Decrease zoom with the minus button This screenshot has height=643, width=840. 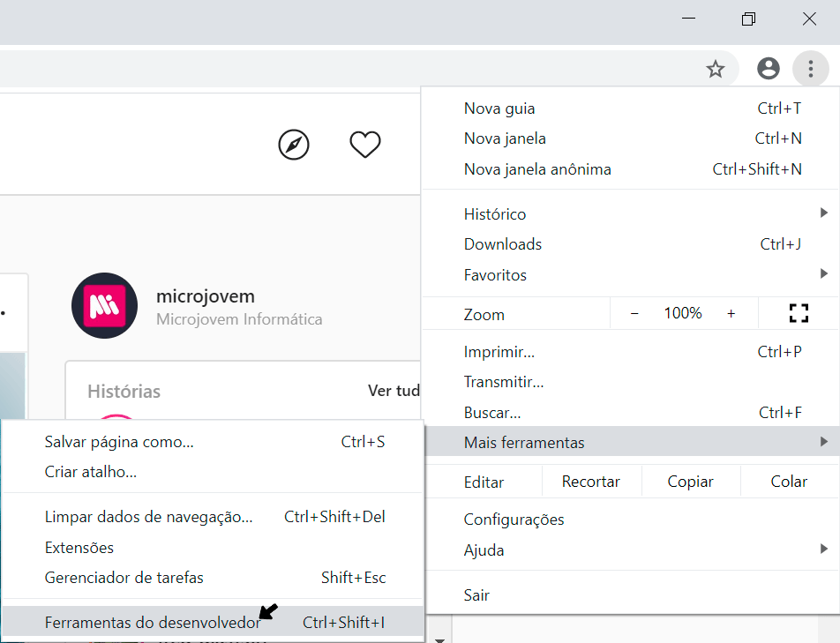click(x=634, y=314)
